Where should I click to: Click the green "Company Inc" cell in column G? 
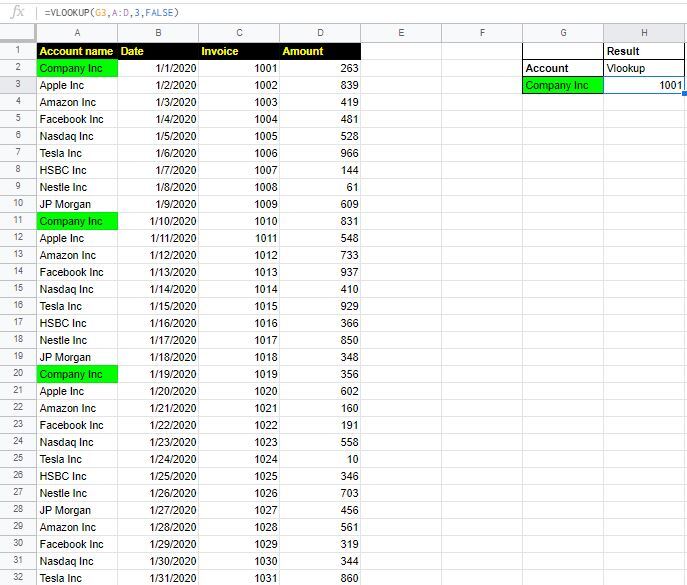[563, 86]
